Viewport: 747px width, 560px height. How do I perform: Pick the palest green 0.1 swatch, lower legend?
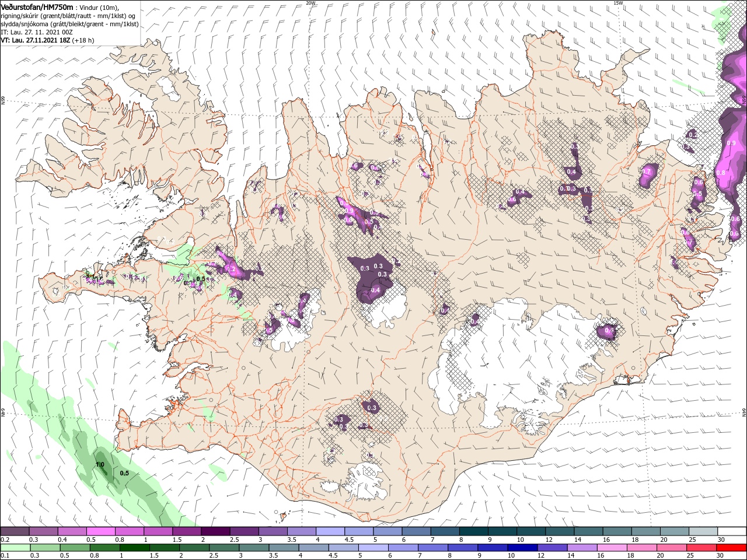click(15, 548)
